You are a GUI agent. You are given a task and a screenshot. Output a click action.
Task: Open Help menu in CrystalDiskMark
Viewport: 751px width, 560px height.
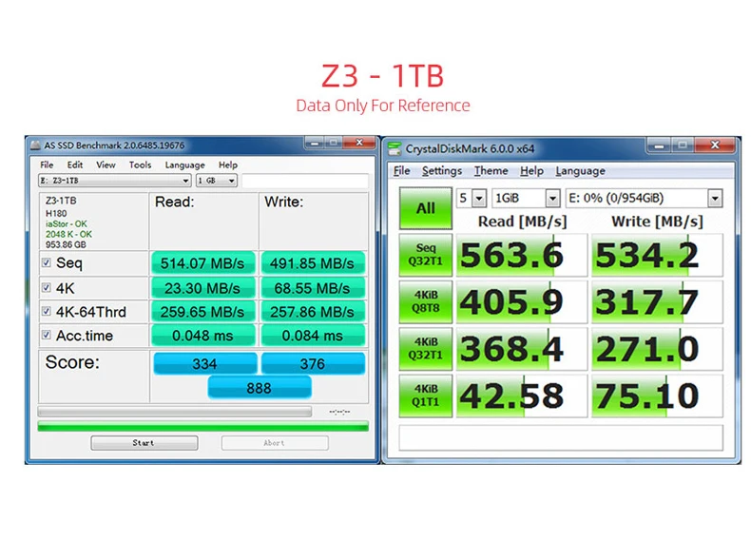click(x=531, y=171)
